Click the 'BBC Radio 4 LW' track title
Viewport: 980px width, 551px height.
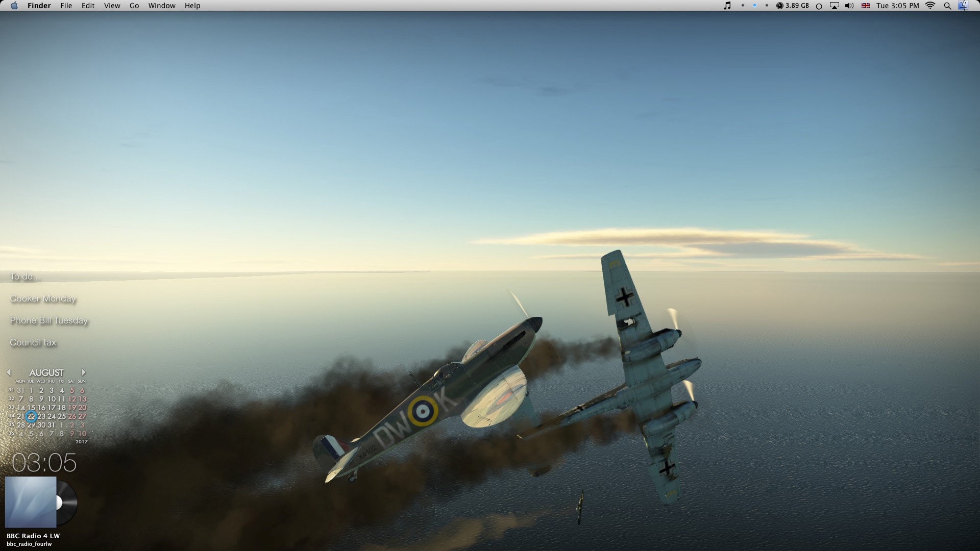(x=33, y=536)
